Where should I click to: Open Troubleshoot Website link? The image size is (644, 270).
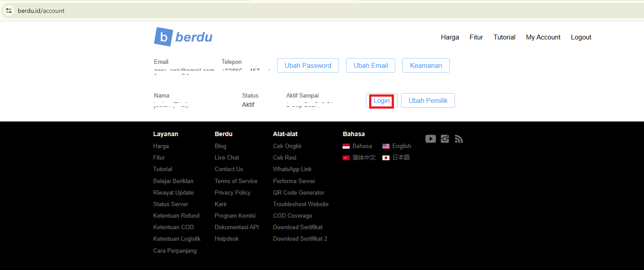(301, 204)
